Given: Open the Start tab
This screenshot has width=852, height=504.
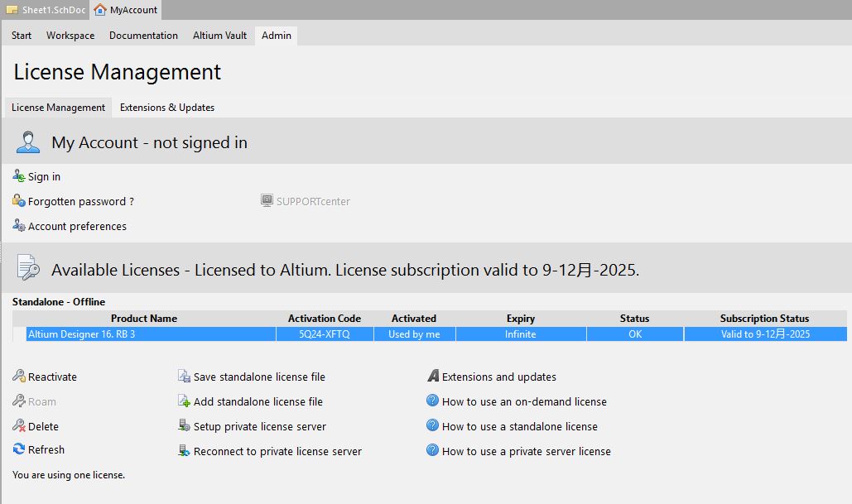Looking at the screenshot, I should (x=22, y=36).
